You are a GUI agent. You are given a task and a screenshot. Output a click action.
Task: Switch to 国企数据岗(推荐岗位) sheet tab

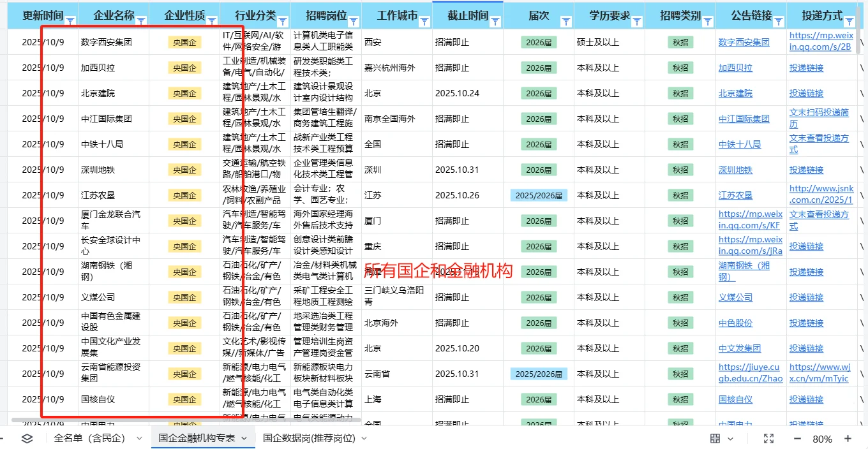[x=309, y=438]
